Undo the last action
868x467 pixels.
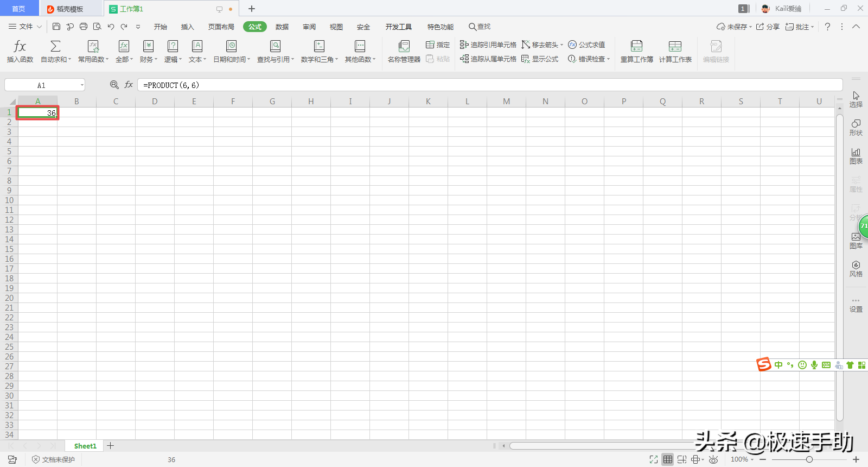(x=111, y=27)
